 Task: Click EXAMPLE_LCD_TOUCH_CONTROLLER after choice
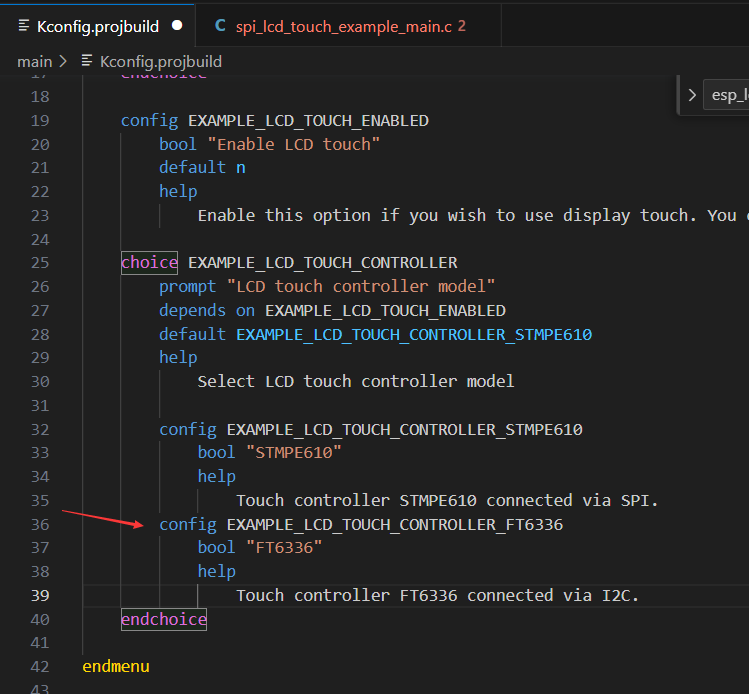(x=322, y=263)
